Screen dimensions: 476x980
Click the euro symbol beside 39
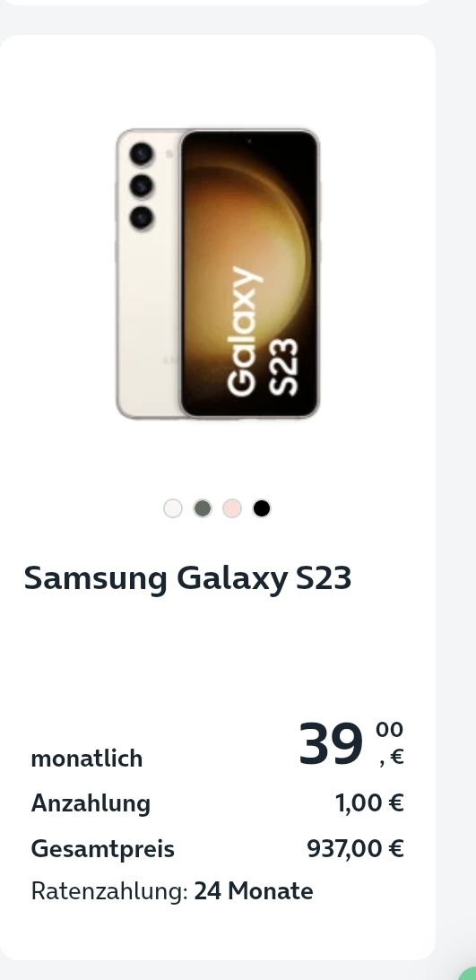[x=396, y=758]
